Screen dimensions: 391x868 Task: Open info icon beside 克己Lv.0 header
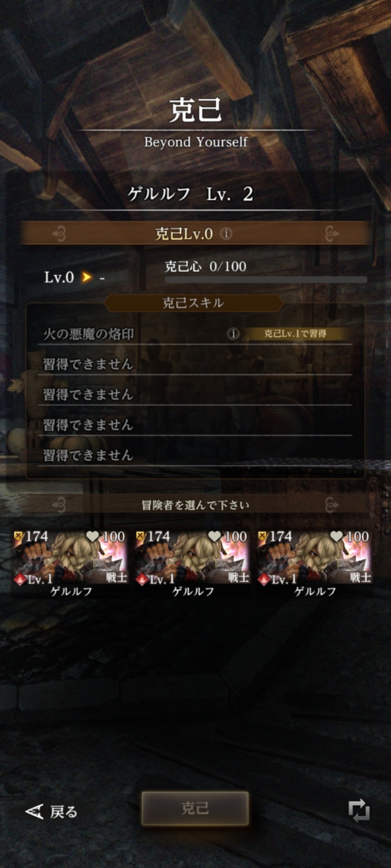226,233
